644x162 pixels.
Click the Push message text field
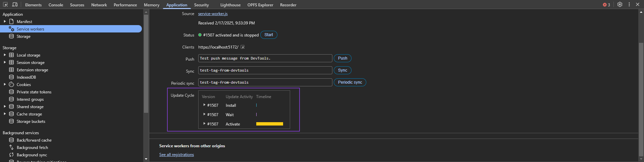265,58
